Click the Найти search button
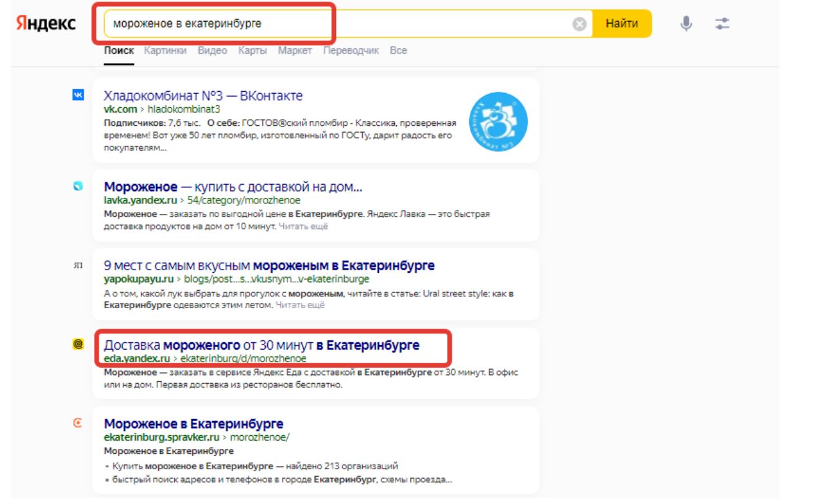Screen dimensions: 832x504 [x=622, y=24]
